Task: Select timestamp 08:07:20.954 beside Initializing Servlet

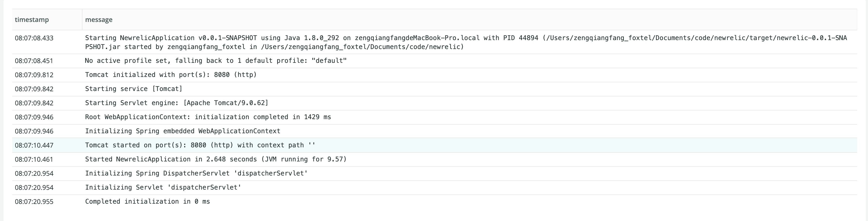Action: click(34, 188)
